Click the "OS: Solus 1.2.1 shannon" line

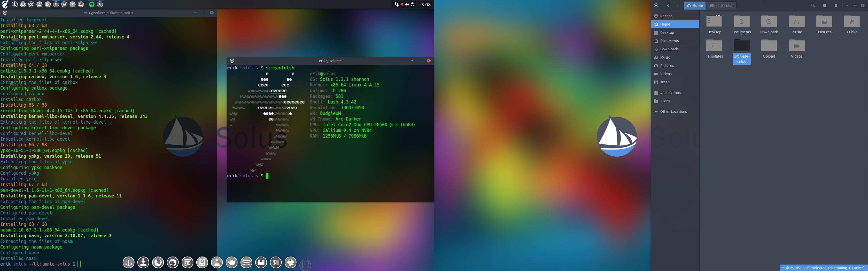tap(339, 79)
